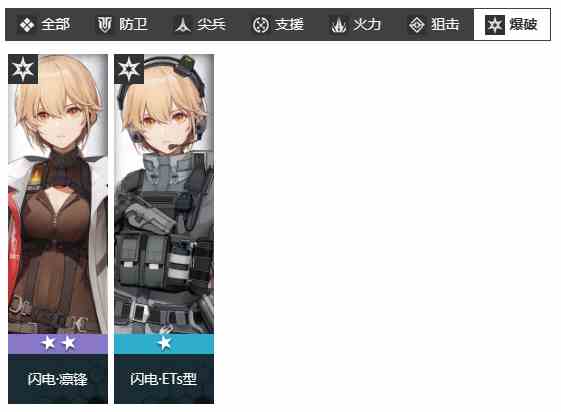This screenshot has width=561, height=412.
Task: Click the 全部 diamond grid icon
Action: point(27,25)
